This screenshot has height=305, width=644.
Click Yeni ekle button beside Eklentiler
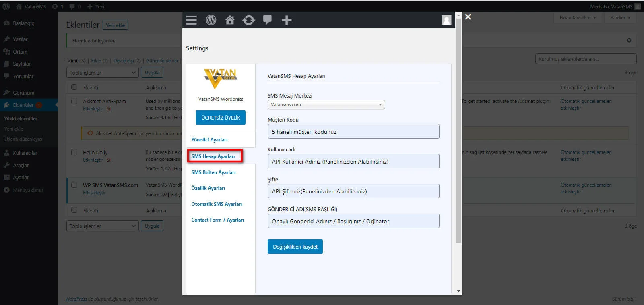coord(115,25)
